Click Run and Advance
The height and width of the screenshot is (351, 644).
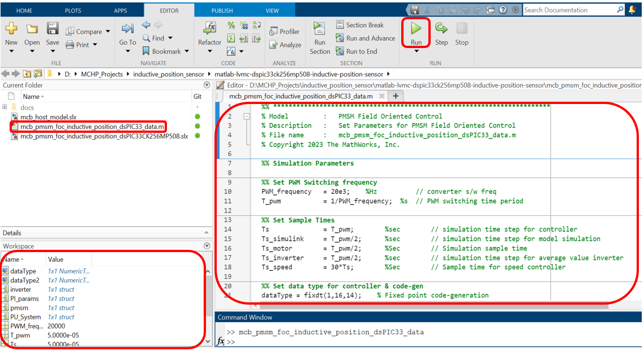tap(365, 38)
